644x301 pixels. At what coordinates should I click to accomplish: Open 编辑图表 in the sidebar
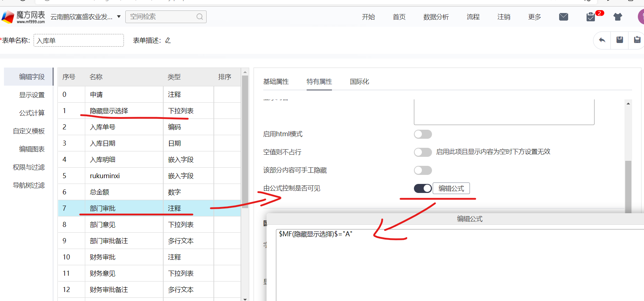pyautogui.click(x=32, y=149)
